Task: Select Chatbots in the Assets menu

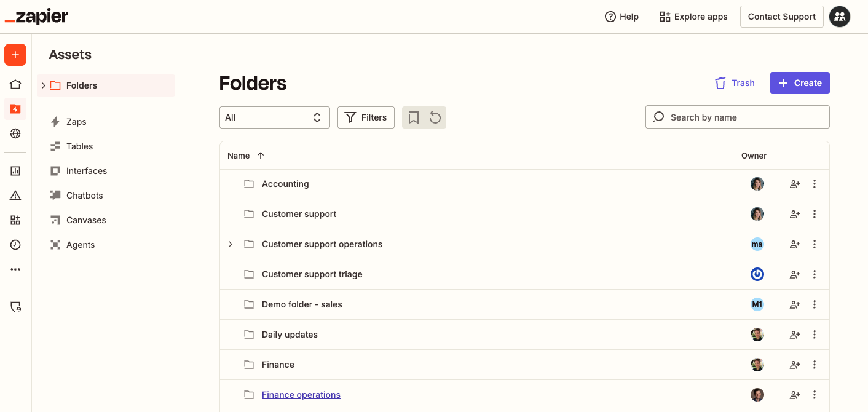Action: pos(84,196)
